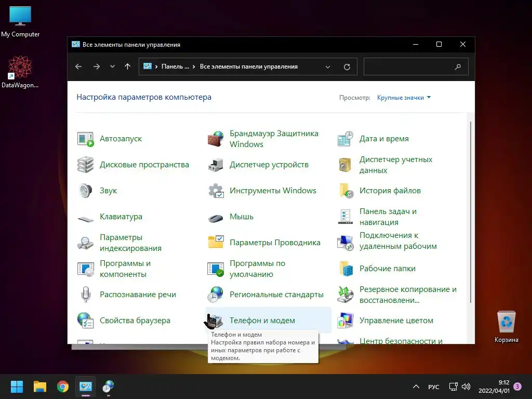Click the Regional Standards globe icon
This screenshot has width=532, height=399.
216,295
